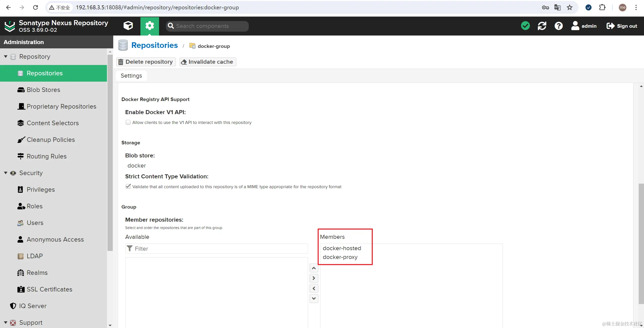
Task: Open the Browse cube icon in header
Action: (128, 26)
